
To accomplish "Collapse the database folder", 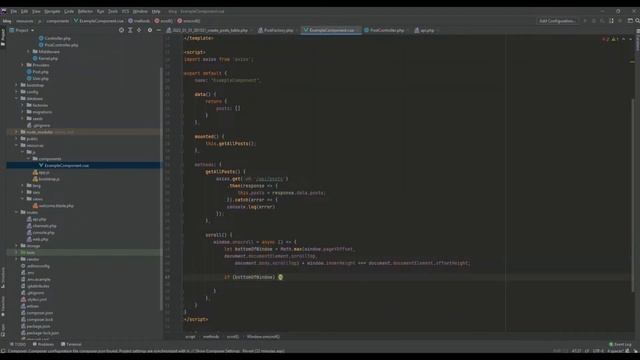I will 17,98.
